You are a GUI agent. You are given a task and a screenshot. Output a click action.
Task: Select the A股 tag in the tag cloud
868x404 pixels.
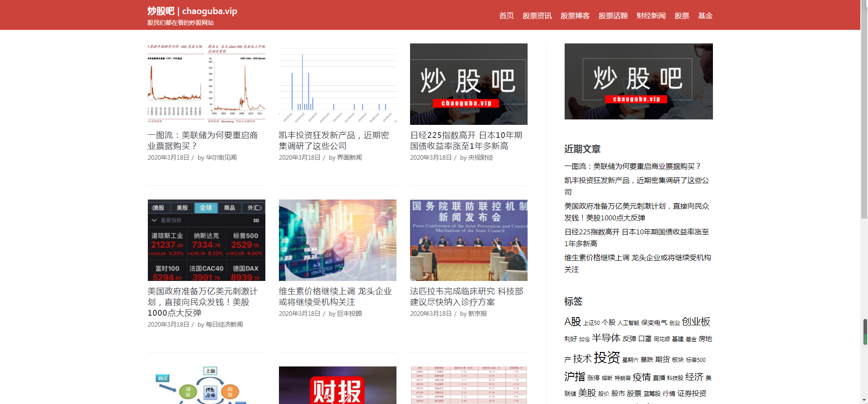[x=572, y=322]
